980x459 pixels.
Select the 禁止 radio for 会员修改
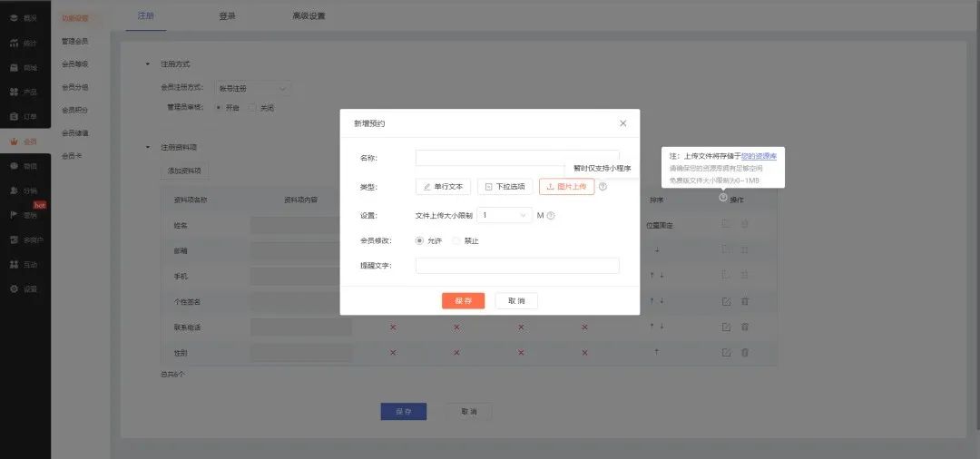tap(456, 240)
